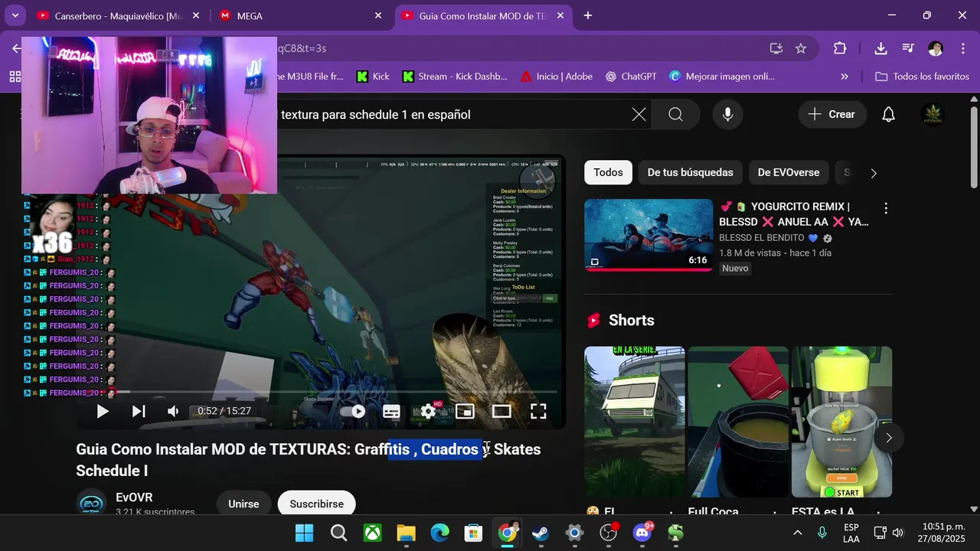Click the video progress bar

pos(322,392)
